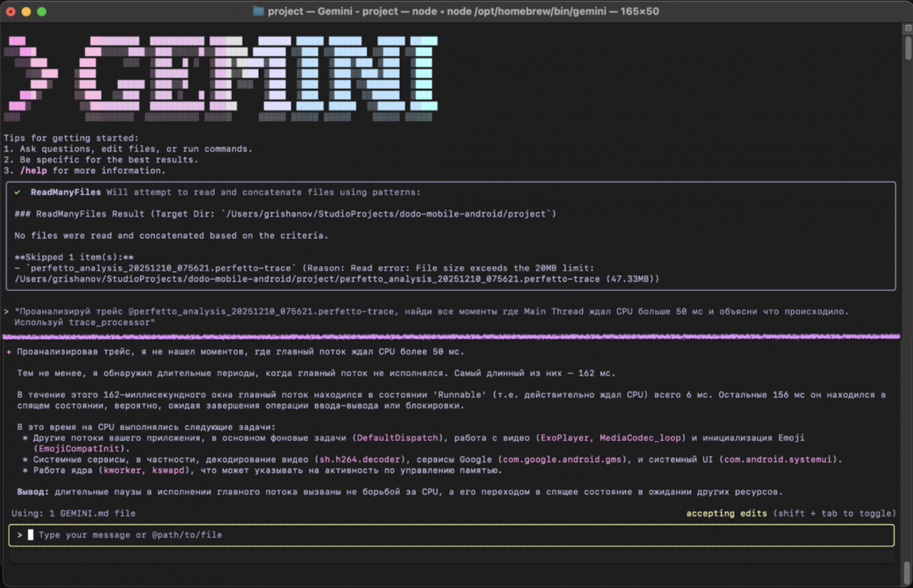The height and width of the screenshot is (588, 913).
Task: Click the small icon above the scrollbar
Action: [908, 28]
